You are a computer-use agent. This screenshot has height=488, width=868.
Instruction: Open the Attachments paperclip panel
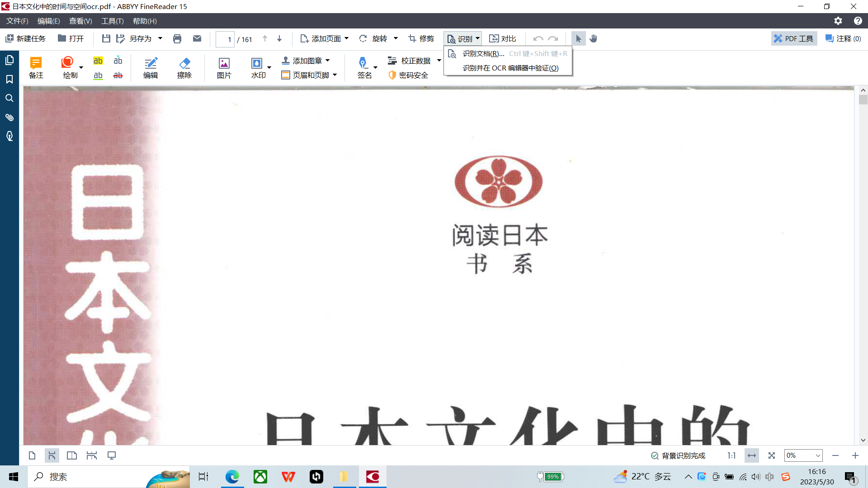tap(9, 117)
